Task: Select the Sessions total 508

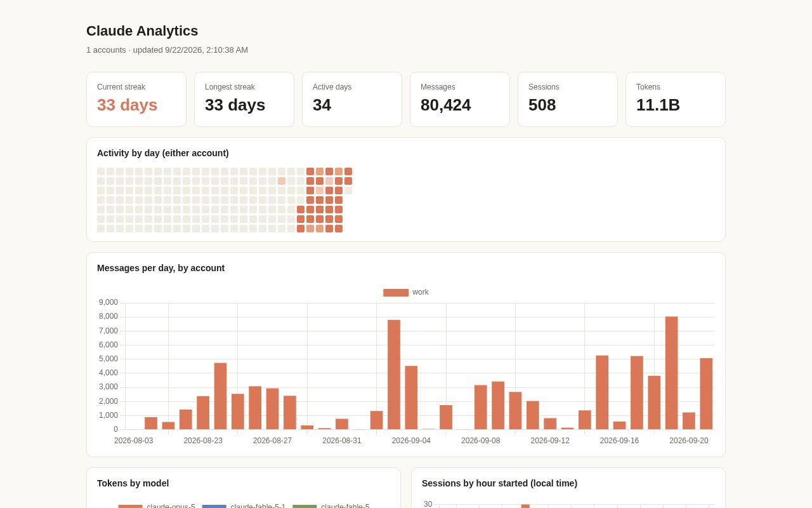Action: (542, 105)
